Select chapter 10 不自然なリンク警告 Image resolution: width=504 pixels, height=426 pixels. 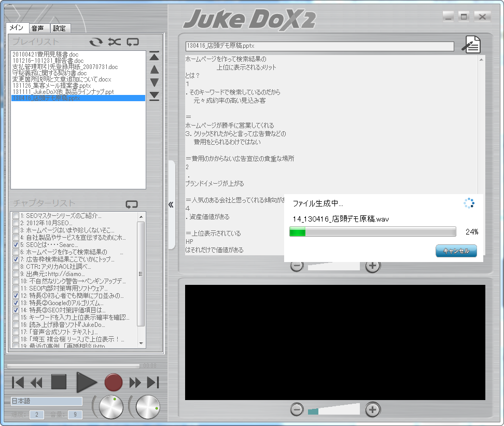(73, 281)
